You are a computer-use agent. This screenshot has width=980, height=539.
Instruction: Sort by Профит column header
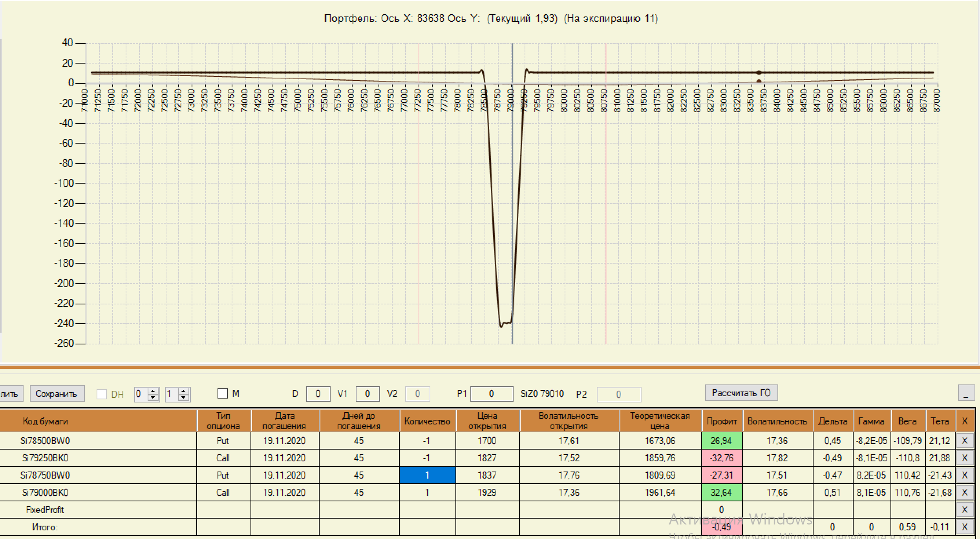[722, 421]
